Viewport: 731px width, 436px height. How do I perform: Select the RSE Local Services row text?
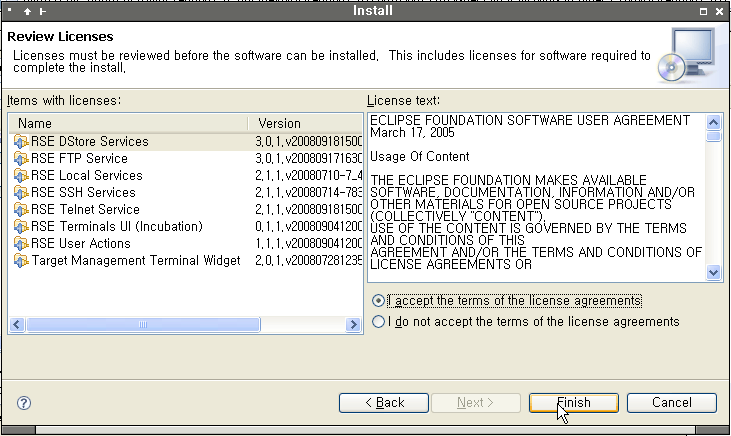(87, 175)
